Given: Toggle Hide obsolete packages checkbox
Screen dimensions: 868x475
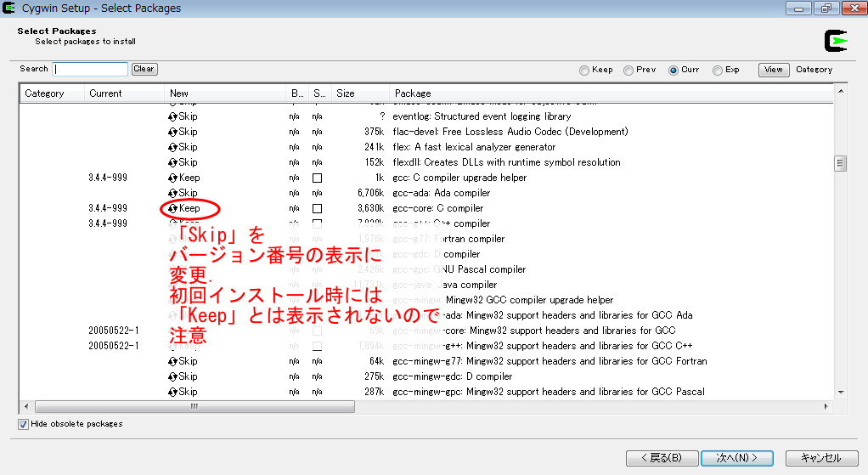Looking at the screenshot, I should pos(23,424).
